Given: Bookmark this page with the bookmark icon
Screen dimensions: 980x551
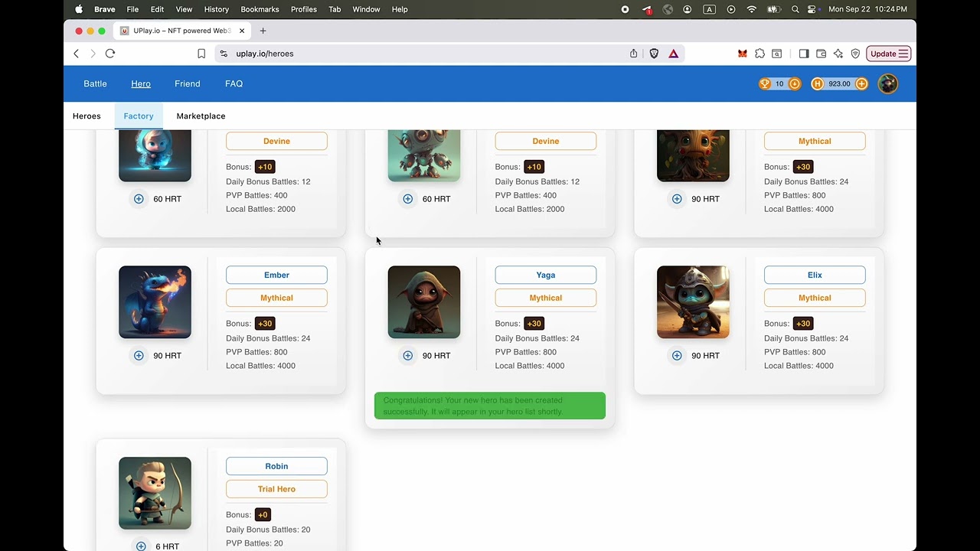Looking at the screenshot, I should pyautogui.click(x=201, y=54).
